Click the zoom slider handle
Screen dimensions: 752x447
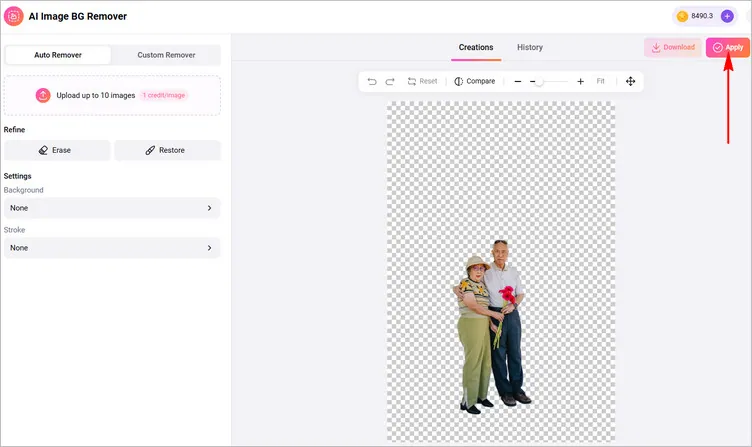(x=539, y=82)
